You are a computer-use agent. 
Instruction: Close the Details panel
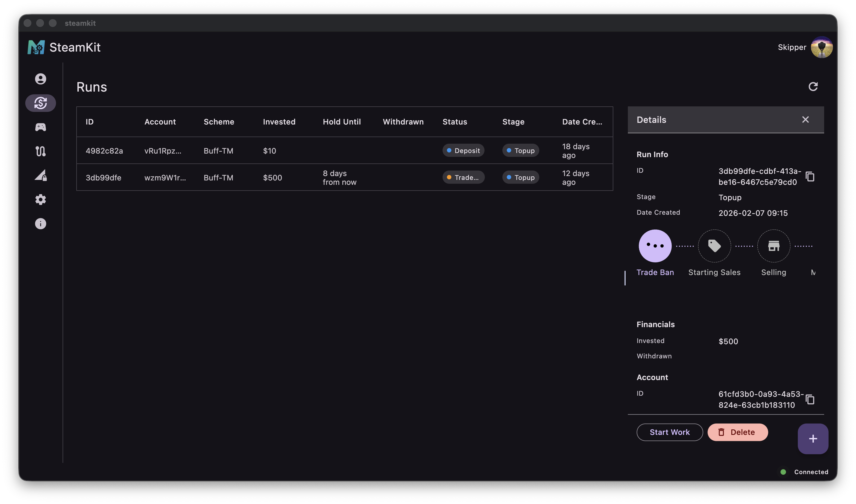coord(805,120)
